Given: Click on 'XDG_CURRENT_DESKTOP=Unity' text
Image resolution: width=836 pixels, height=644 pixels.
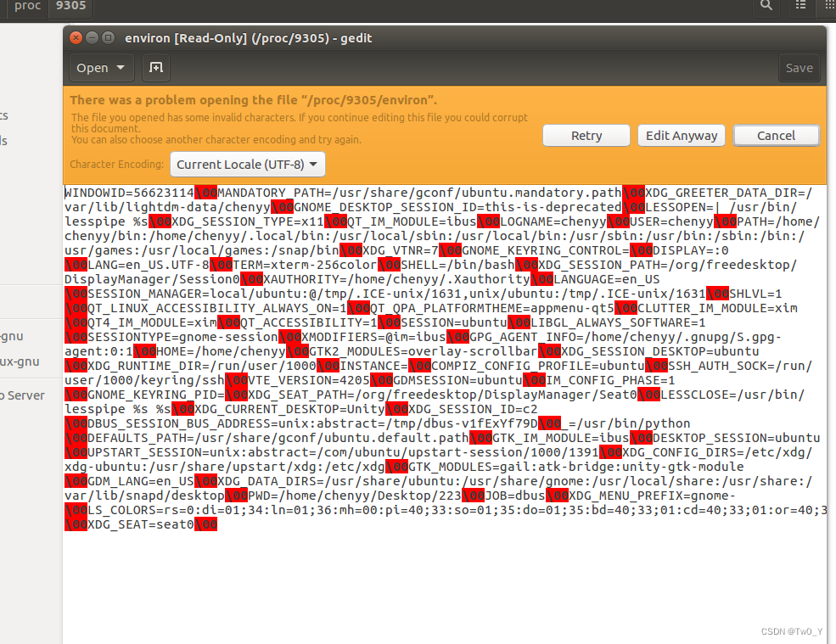Looking at the screenshot, I should point(289,409).
